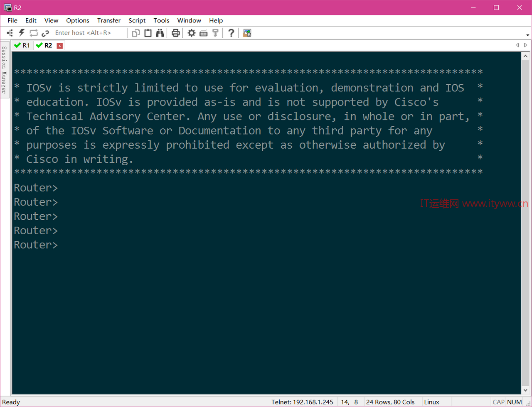Click the Keymap Editor keyboard icon
This screenshot has height=407, width=532.
(x=203, y=33)
